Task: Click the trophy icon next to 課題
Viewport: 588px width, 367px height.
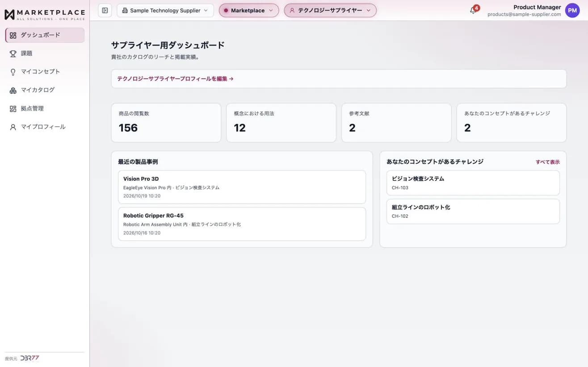Action: [x=13, y=54]
